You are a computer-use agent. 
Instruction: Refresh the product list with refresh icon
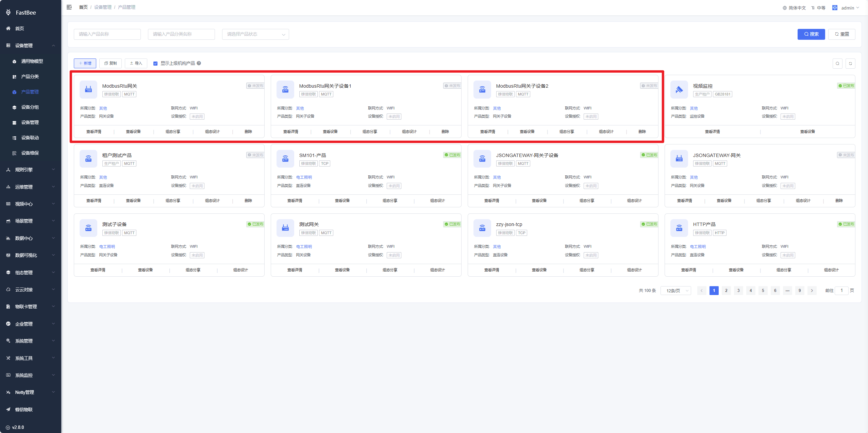(x=850, y=64)
